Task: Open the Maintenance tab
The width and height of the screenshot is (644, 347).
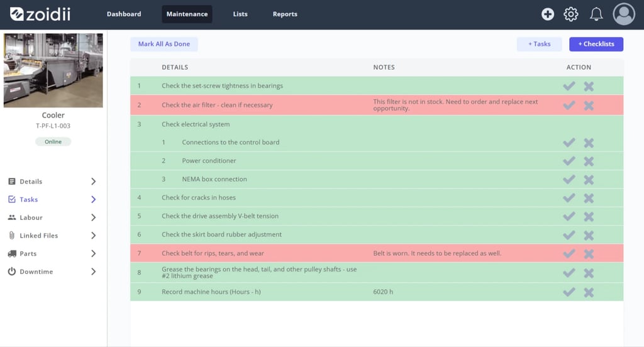Action: click(x=187, y=14)
